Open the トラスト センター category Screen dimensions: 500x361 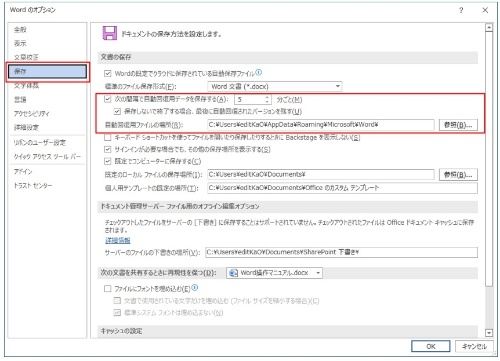pos(33,185)
